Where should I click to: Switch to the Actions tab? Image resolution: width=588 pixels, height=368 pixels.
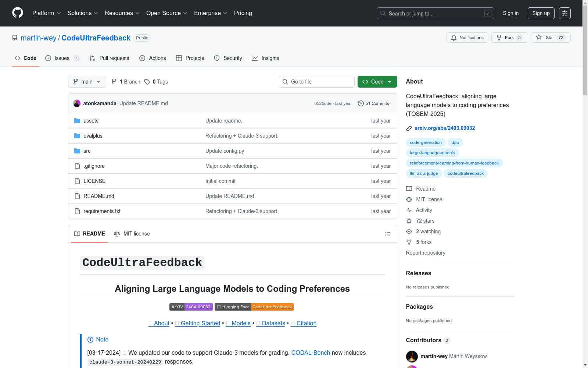tap(153, 58)
